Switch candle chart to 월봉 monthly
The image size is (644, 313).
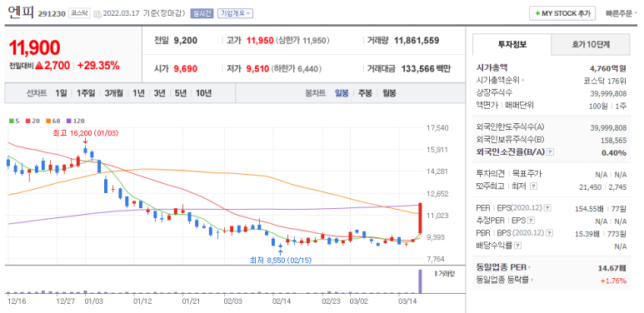(389, 93)
